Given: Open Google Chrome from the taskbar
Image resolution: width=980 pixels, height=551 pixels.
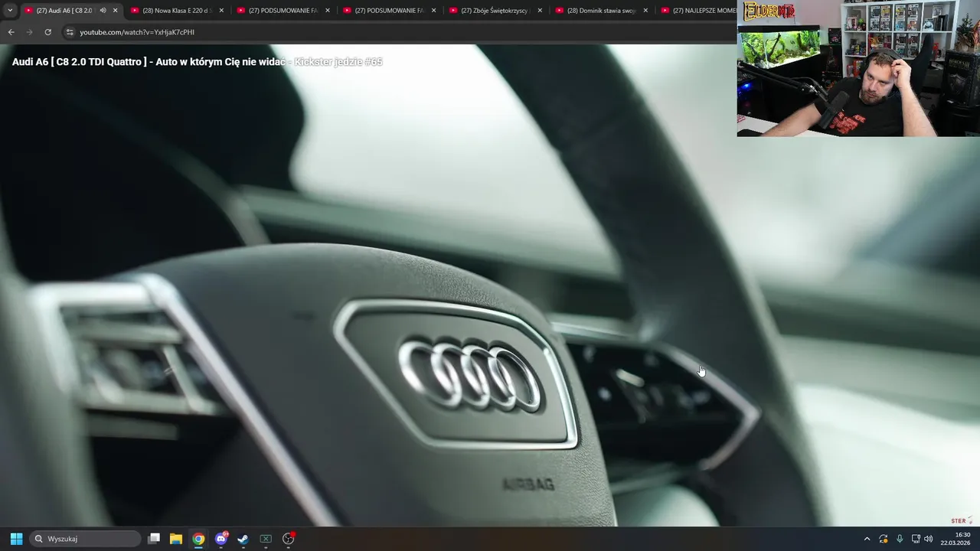Looking at the screenshot, I should 198,539.
